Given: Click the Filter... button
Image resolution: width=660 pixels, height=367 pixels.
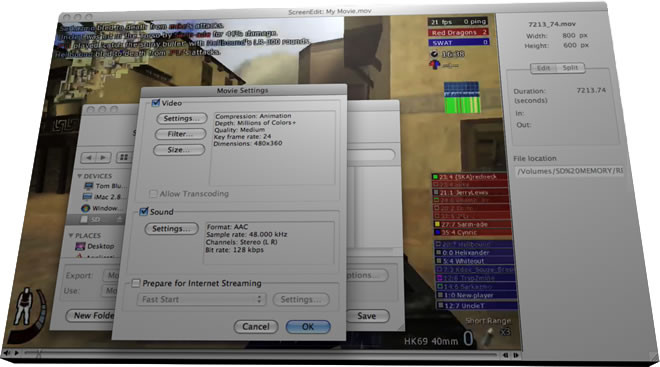Looking at the screenshot, I should point(180,134).
